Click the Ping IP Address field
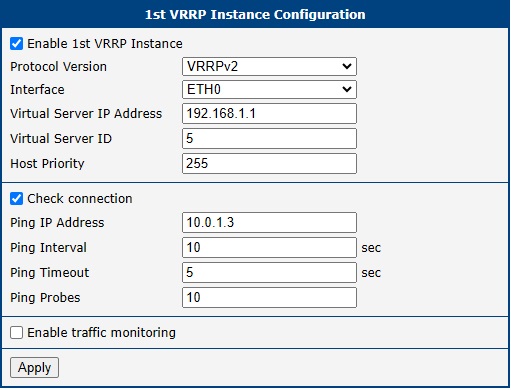This screenshot has height=390, width=511. (x=269, y=223)
